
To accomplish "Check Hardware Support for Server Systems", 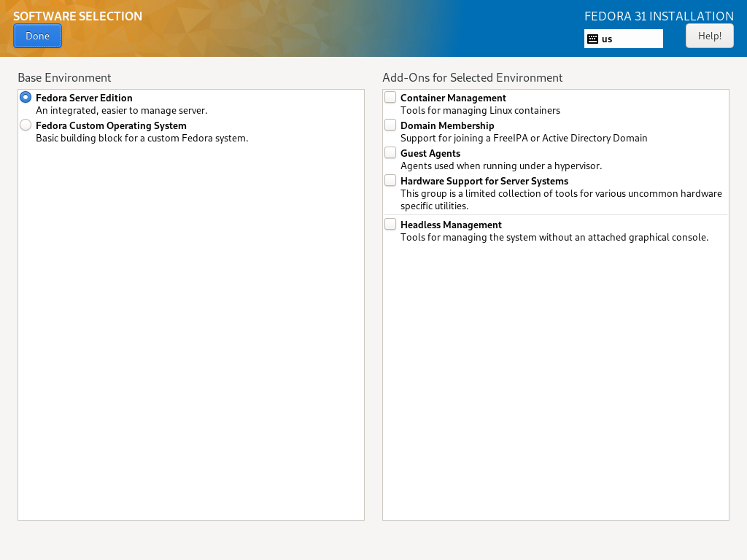I will click(x=390, y=180).
